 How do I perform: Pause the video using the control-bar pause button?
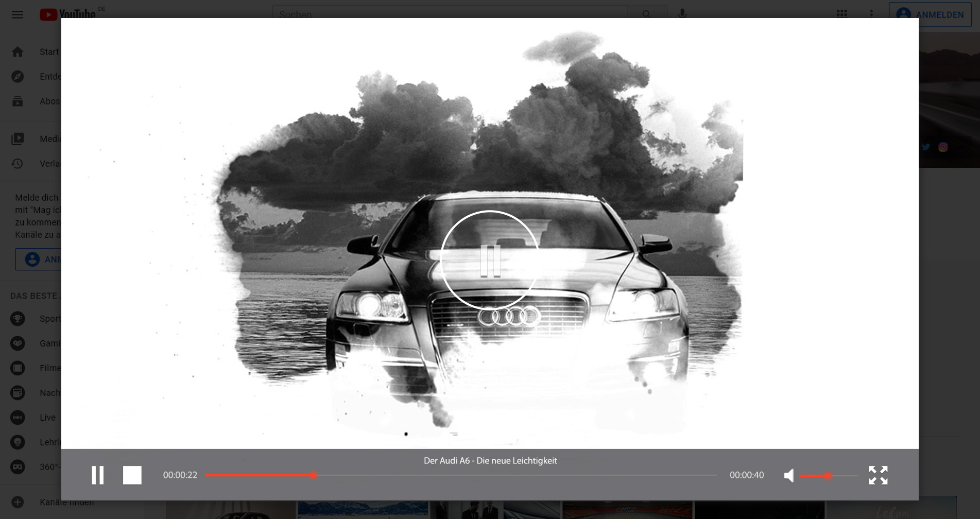(x=97, y=475)
